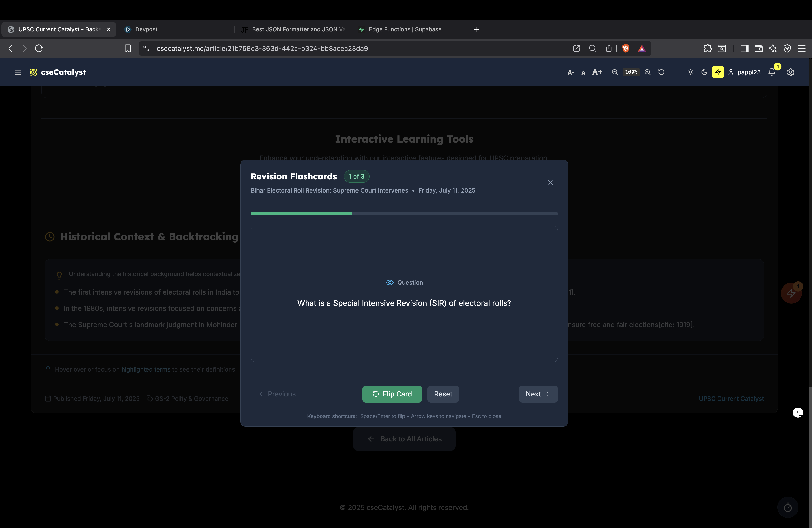
Task: Click the browser address bar URL
Action: (262, 48)
